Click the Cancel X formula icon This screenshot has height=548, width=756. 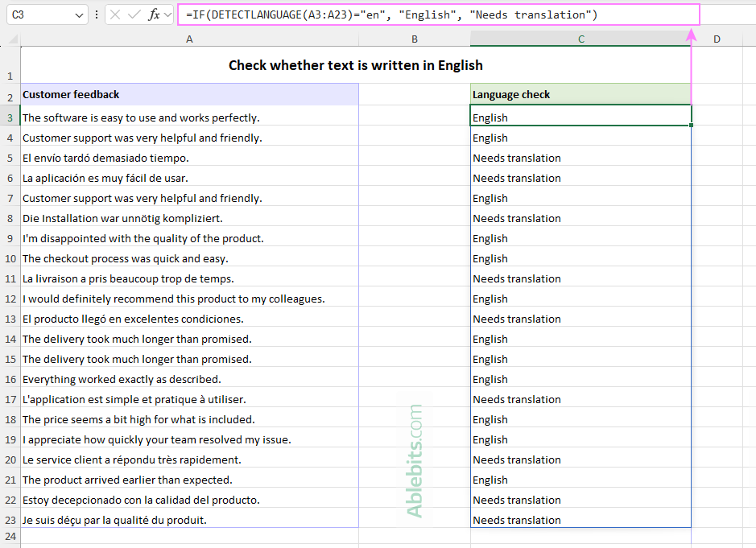click(115, 15)
